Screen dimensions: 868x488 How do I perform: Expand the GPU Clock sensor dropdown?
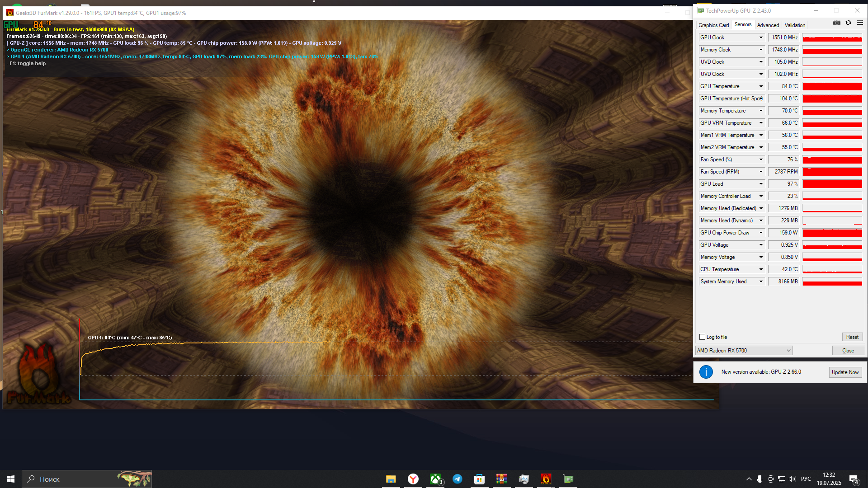click(x=761, y=38)
